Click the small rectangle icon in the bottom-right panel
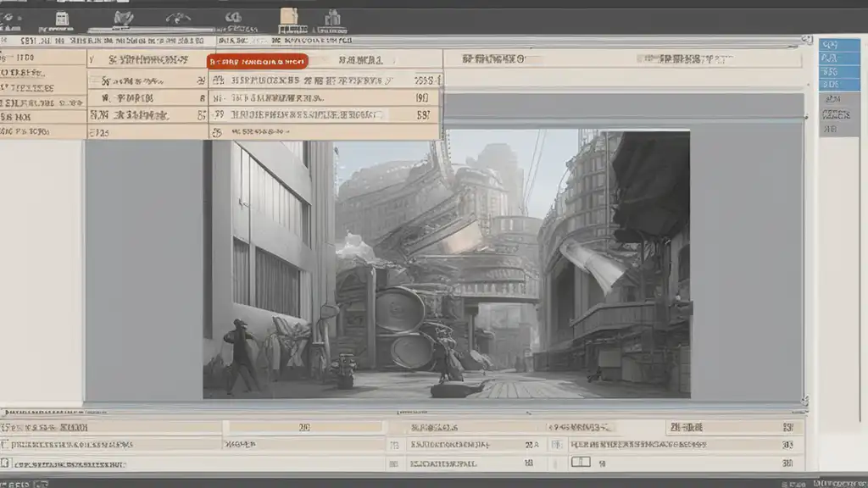Screen dimensions: 868x488 [581, 463]
